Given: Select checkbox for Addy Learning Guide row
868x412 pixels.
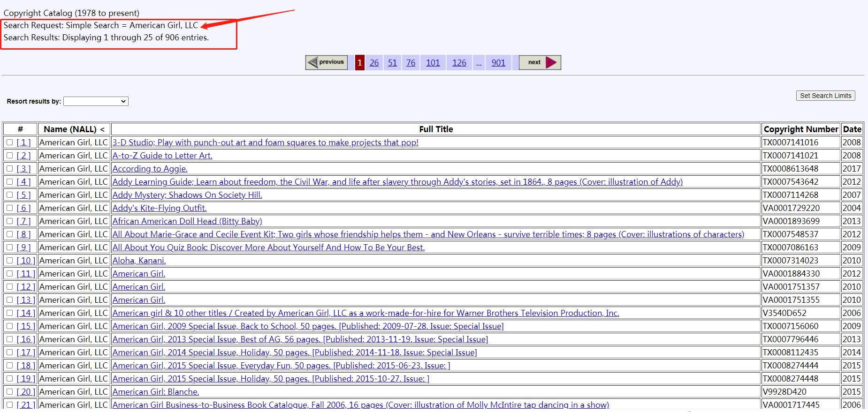Looking at the screenshot, I should [9, 182].
